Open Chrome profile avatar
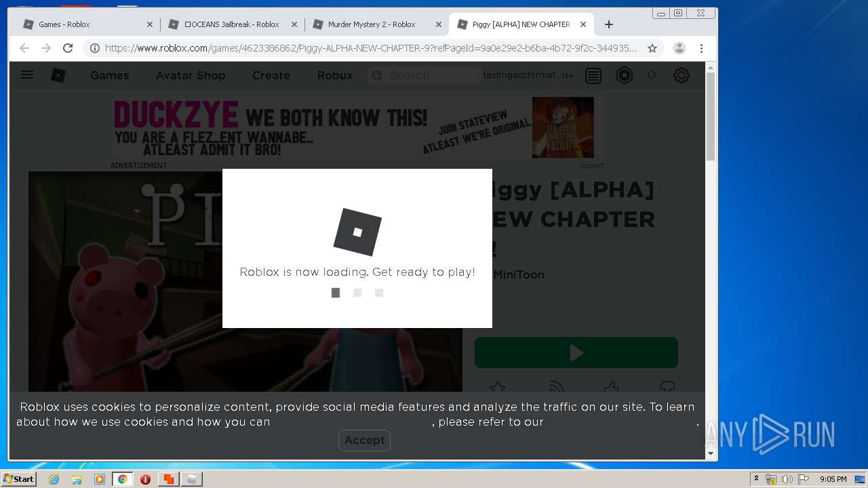868x488 pixels. click(679, 48)
